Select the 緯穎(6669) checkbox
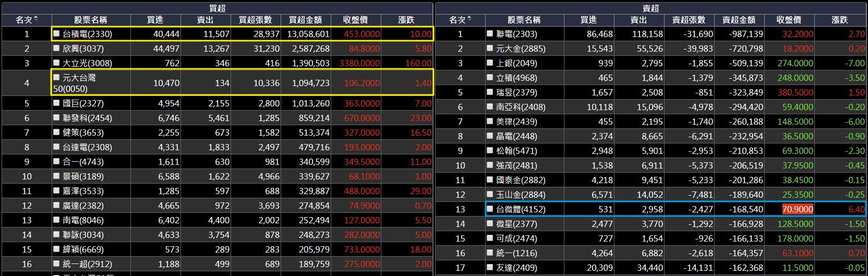Screen dimensions: 868x276 pos(56,249)
